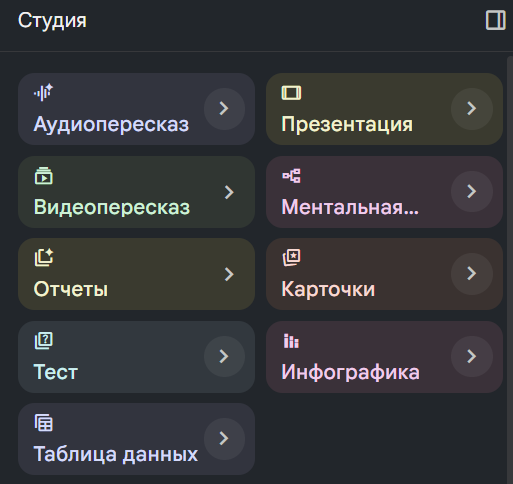Select the Инфографика label text
This screenshot has height=484, width=513.
tap(350, 372)
